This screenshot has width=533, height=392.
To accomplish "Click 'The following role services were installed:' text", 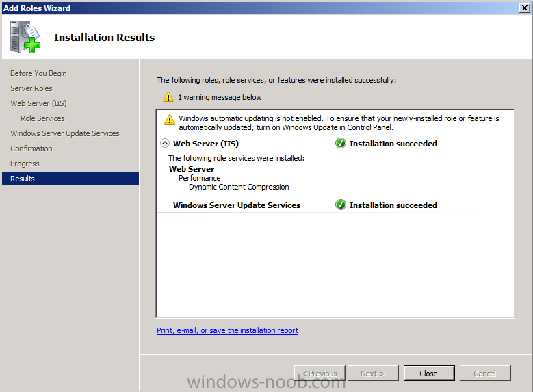I will click(x=236, y=158).
